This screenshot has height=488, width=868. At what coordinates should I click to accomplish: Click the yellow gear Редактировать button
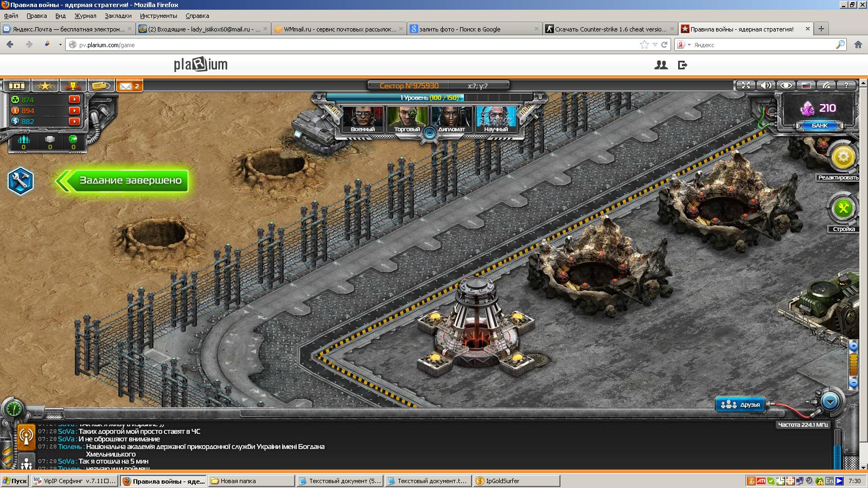tap(843, 157)
